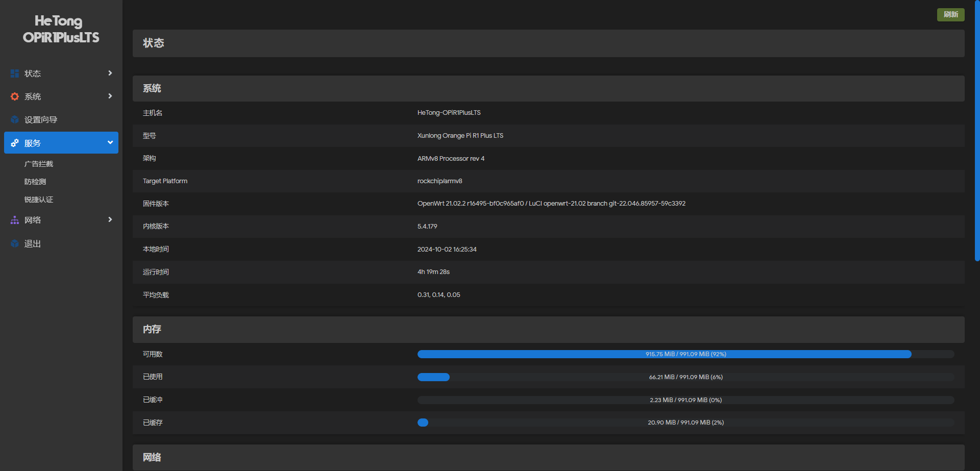Click the blue vertical page scrollbar
This screenshot has height=471, width=980.
977,133
